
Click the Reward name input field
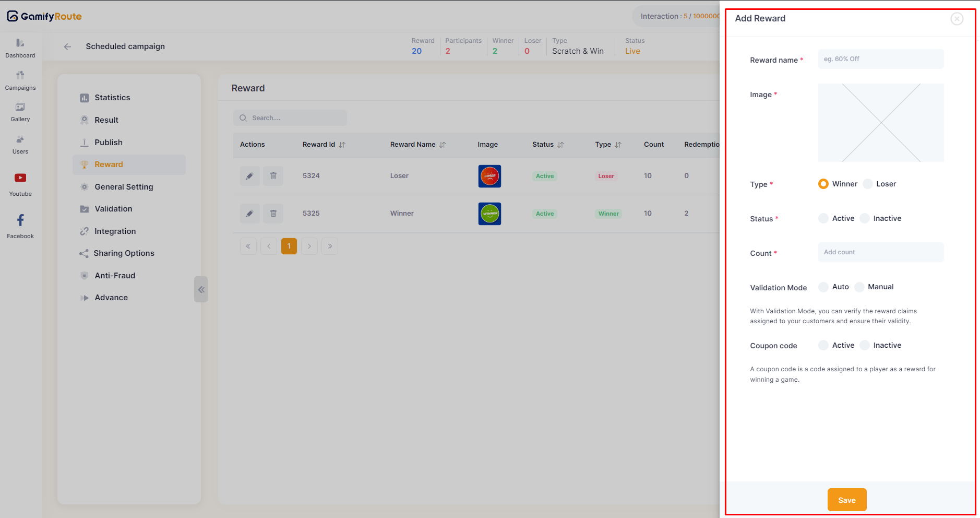(880, 59)
